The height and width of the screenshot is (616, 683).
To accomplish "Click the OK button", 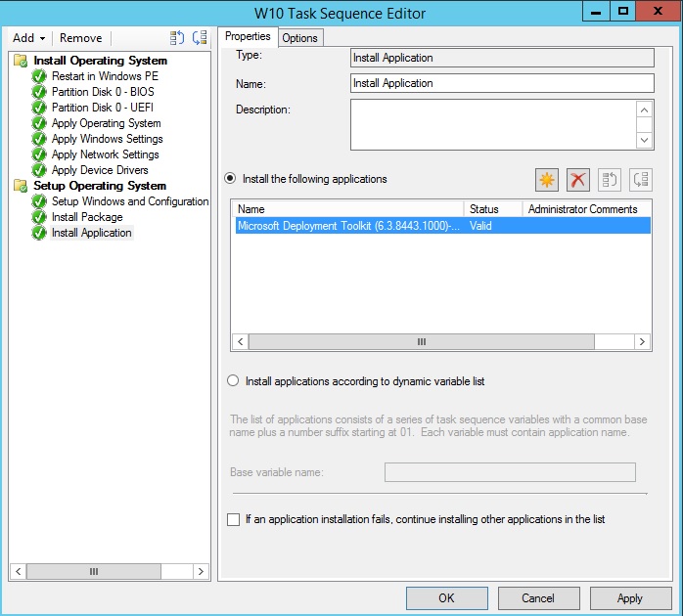I will coord(446,598).
